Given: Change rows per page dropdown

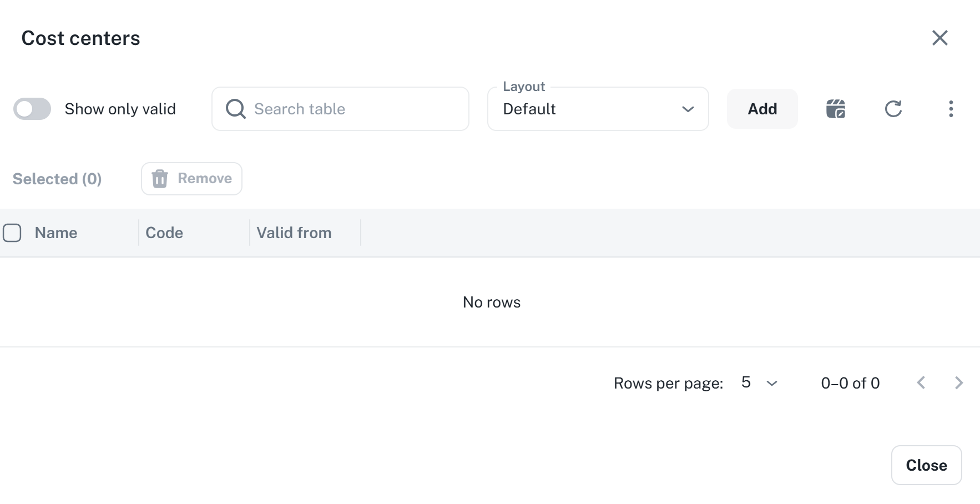Looking at the screenshot, I should click(x=759, y=383).
